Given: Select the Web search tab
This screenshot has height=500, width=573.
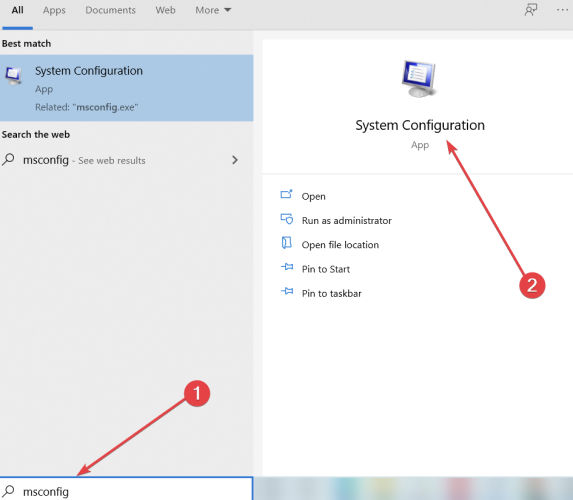Looking at the screenshot, I should [165, 10].
